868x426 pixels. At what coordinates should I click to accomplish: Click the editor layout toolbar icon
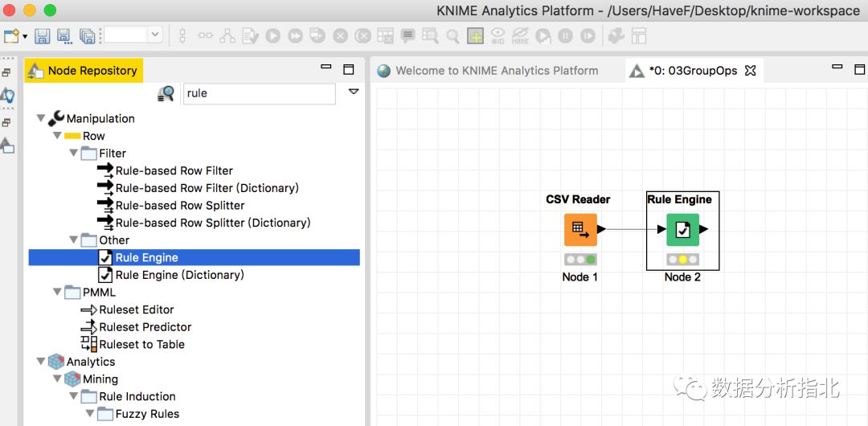pos(640,36)
